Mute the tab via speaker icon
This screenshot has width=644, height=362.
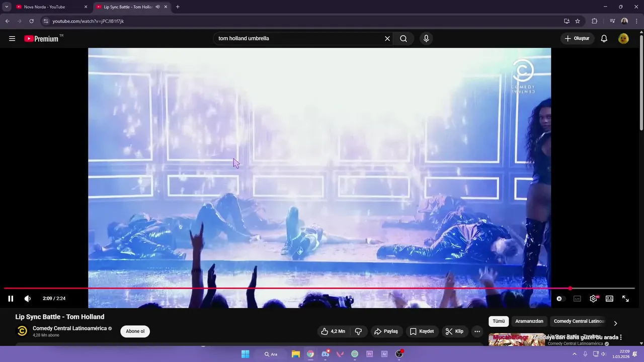click(157, 7)
